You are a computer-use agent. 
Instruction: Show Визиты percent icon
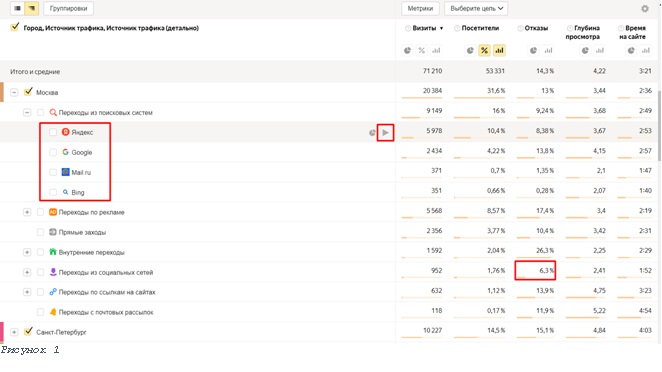coord(421,51)
